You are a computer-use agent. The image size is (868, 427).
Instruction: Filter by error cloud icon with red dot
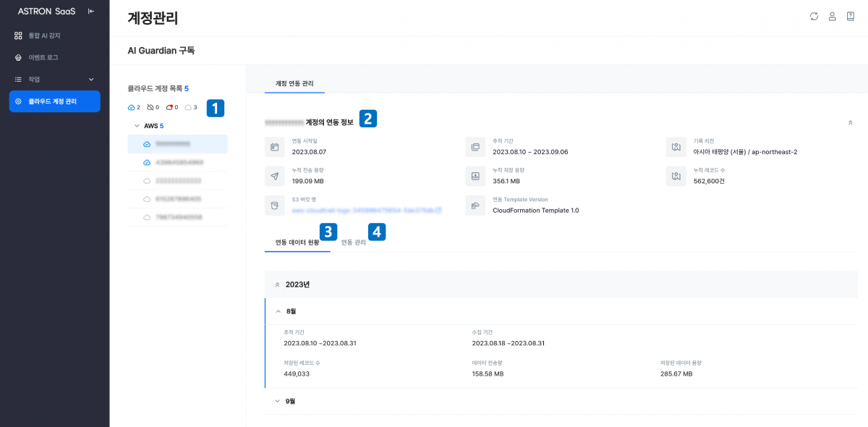[x=169, y=107]
